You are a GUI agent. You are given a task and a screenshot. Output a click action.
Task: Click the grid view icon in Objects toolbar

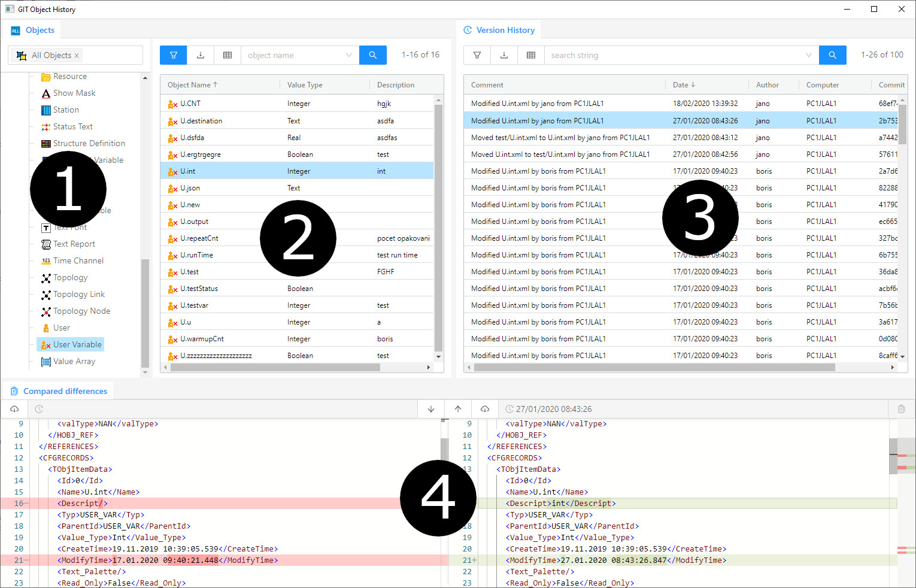[228, 55]
